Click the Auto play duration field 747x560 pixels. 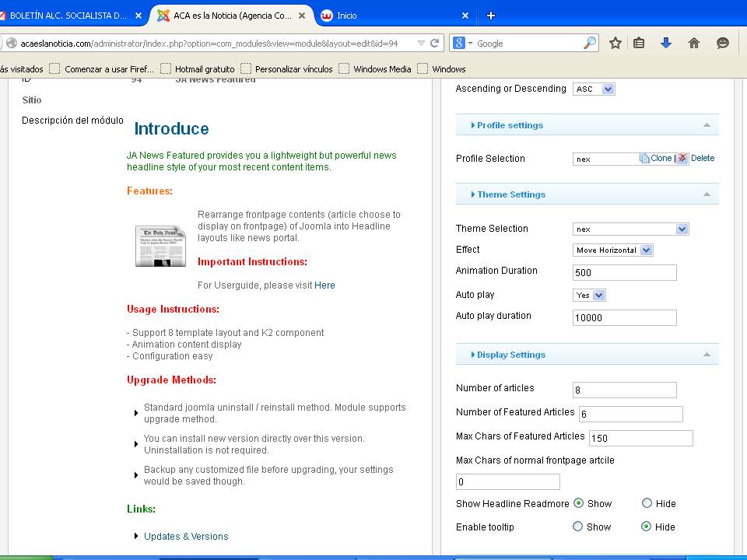pyautogui.click(x=624, y=317)
